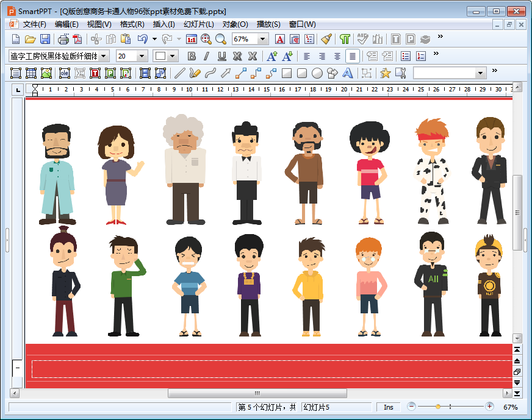The width and height of the screenshot is (532, 420).
Task: Insert a text frame
Action: click(x=16, y=73)
